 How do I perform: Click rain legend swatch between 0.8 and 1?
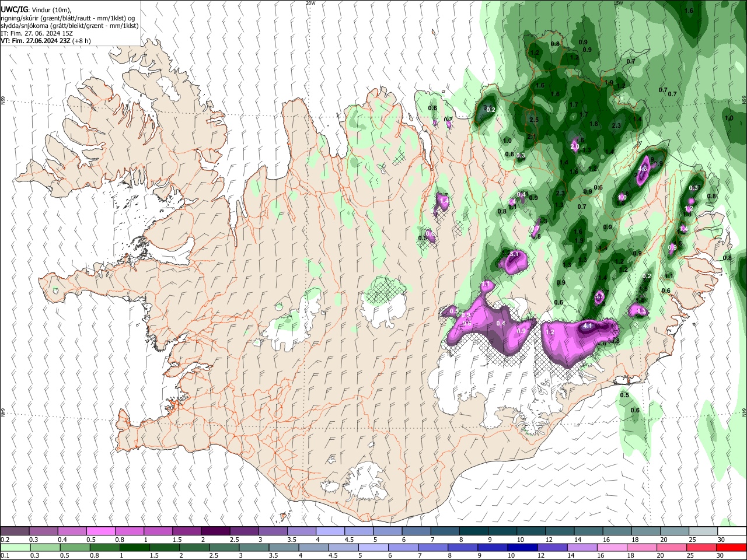click(x=104, y=547)
